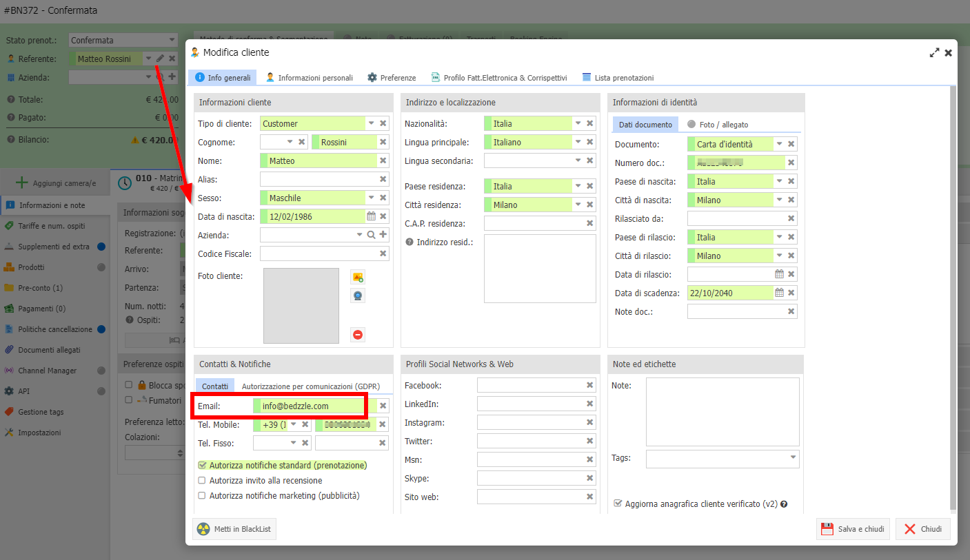Enable Autorizza notifiche marketing checkbox

(x=202, y=496)
